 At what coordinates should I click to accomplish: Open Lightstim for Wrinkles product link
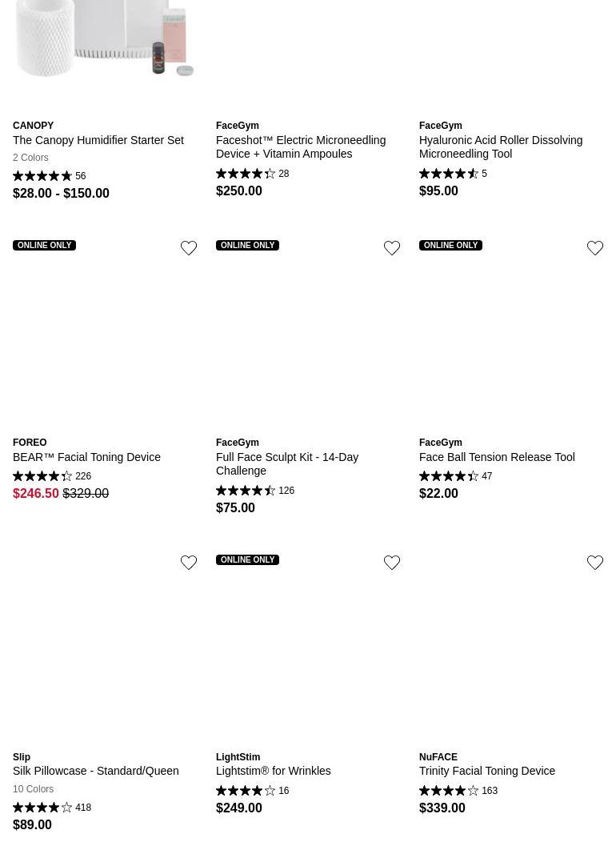point(273,771)
